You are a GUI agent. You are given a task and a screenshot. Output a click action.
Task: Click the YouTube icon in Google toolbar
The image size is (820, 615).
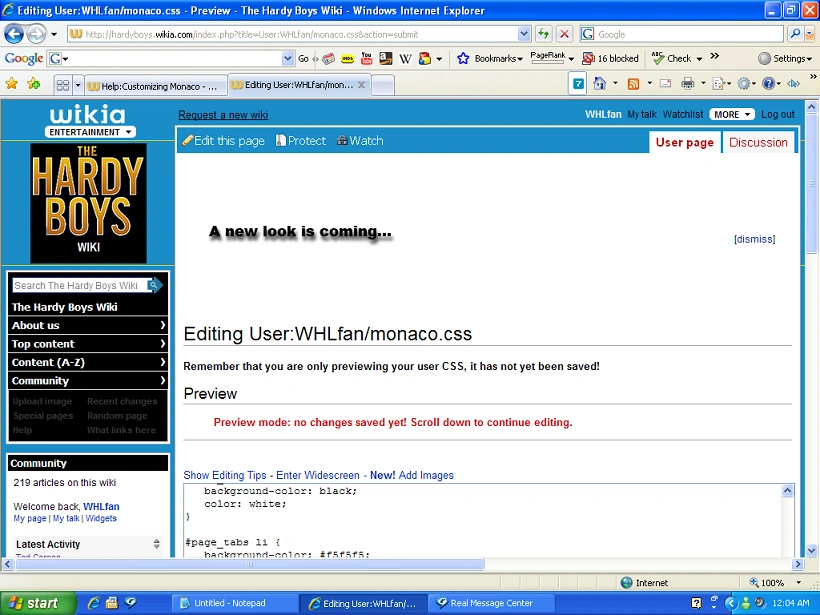[367, 59]
